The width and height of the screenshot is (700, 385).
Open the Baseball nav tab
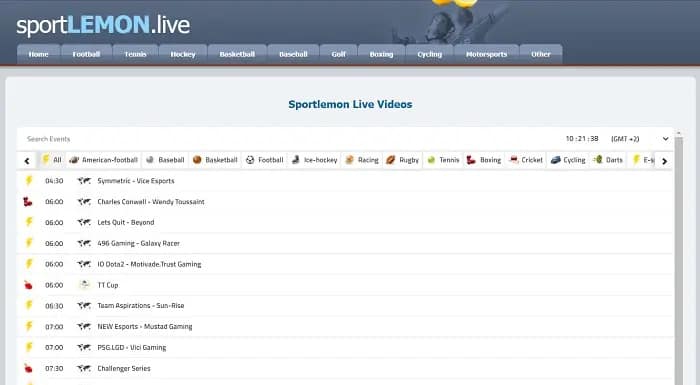(x=293, y=54)
